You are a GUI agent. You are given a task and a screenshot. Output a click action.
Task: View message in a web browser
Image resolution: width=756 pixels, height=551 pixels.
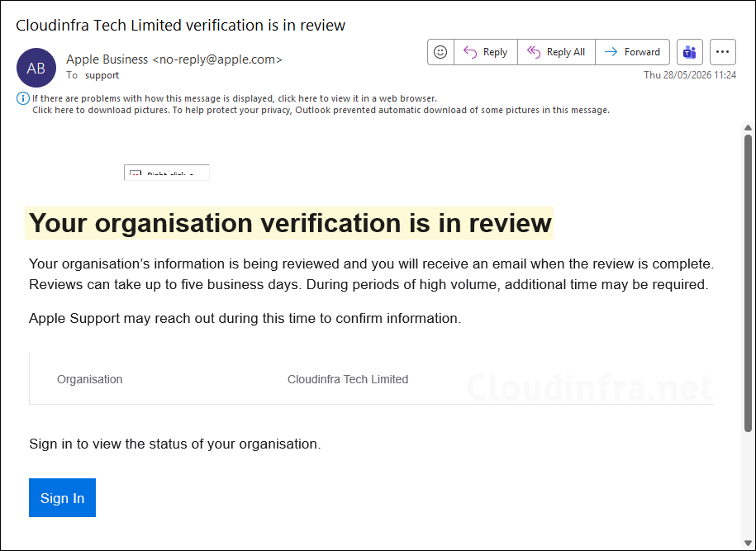tap(235, 98)
